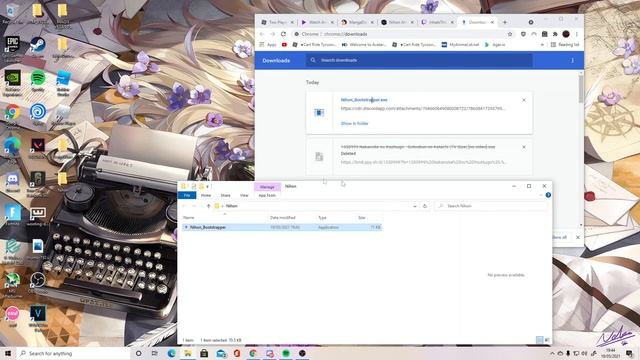
Task: Remove the deleted download entry from list
Action: [524, 147]
